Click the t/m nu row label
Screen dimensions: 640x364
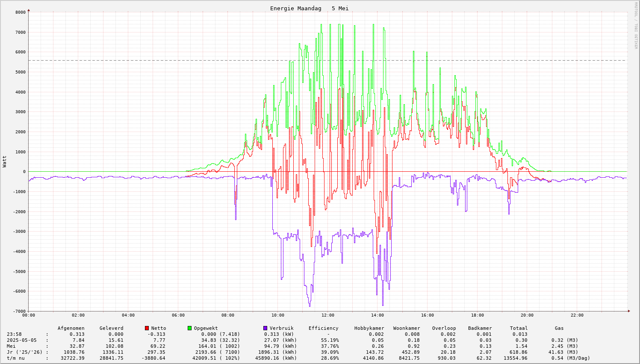pyautogui.click(x=16, y=358)
